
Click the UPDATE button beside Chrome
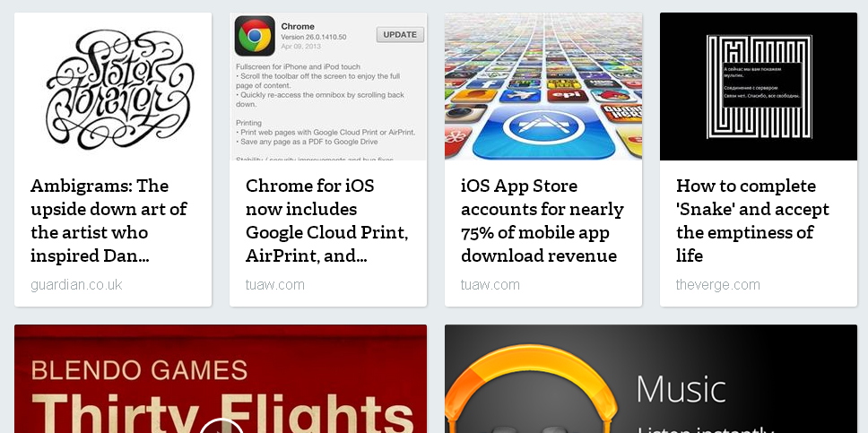(400, 34)
